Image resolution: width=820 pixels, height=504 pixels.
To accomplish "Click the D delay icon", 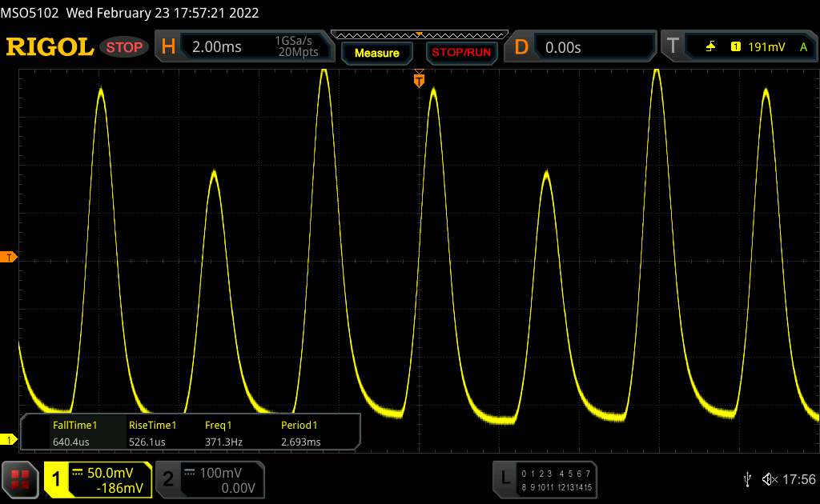I will pyautogui.click(x=521, y=47).
